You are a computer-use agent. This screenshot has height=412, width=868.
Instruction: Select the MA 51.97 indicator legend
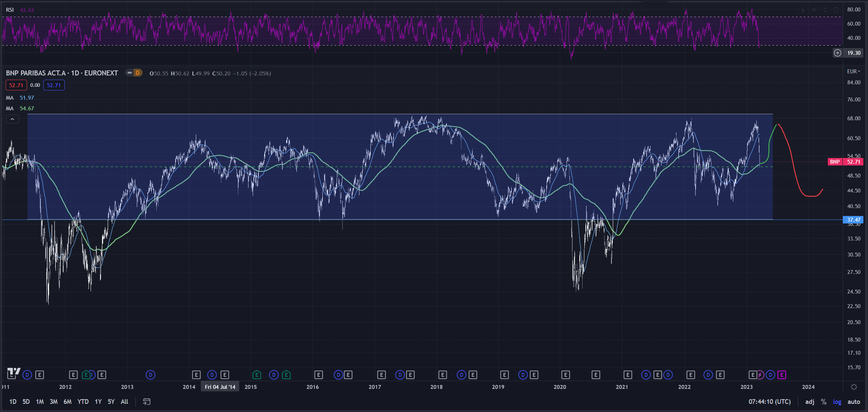pyautogui.click(x=20, y=98)
